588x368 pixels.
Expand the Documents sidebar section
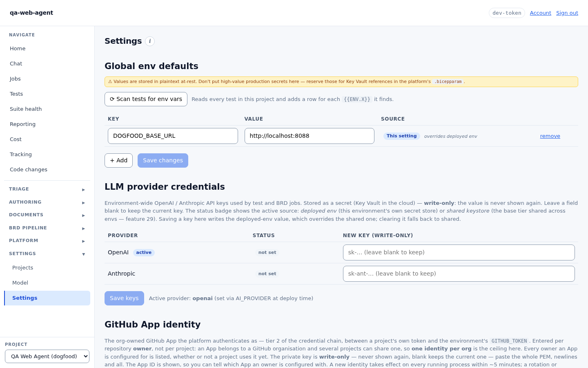coord(47,215)
